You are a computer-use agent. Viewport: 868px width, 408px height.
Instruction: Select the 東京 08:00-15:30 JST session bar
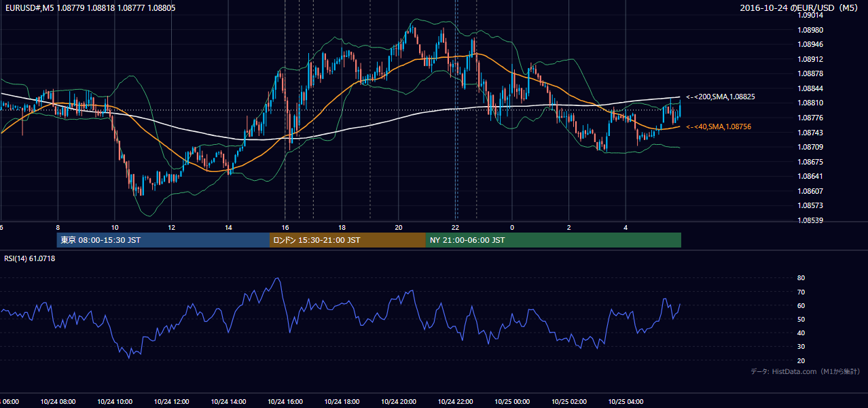163,240
